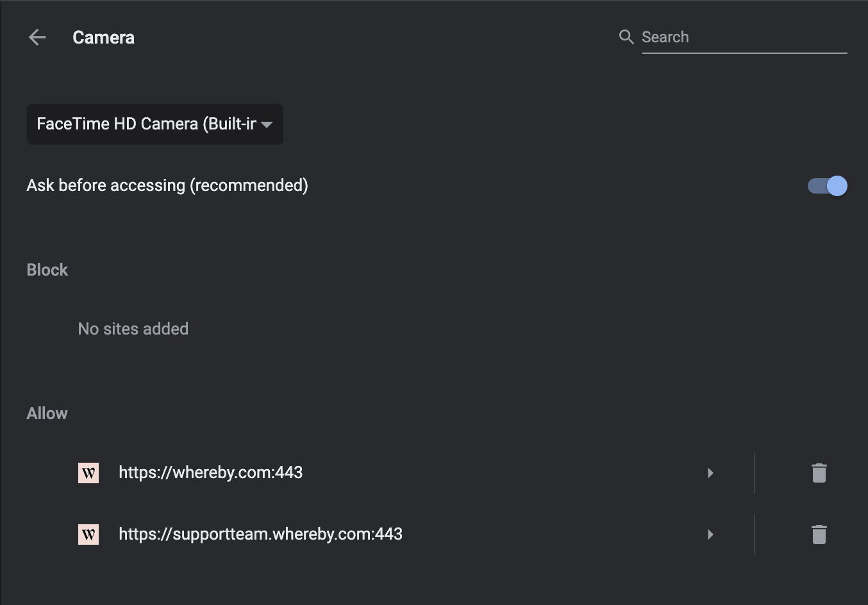Click the whereby.com:443 site favicon

(88, 473)
